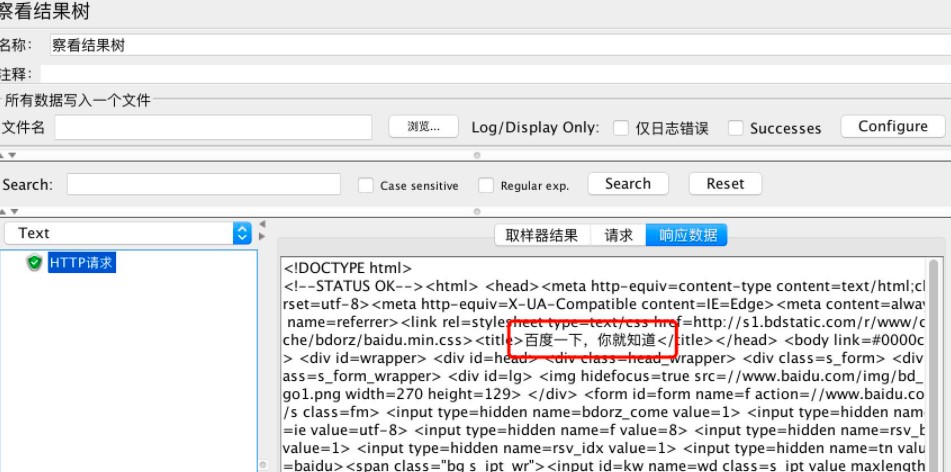Click the green shield icon beside HTTP请求
Screen dimensions: 951x472
(35, 263)
